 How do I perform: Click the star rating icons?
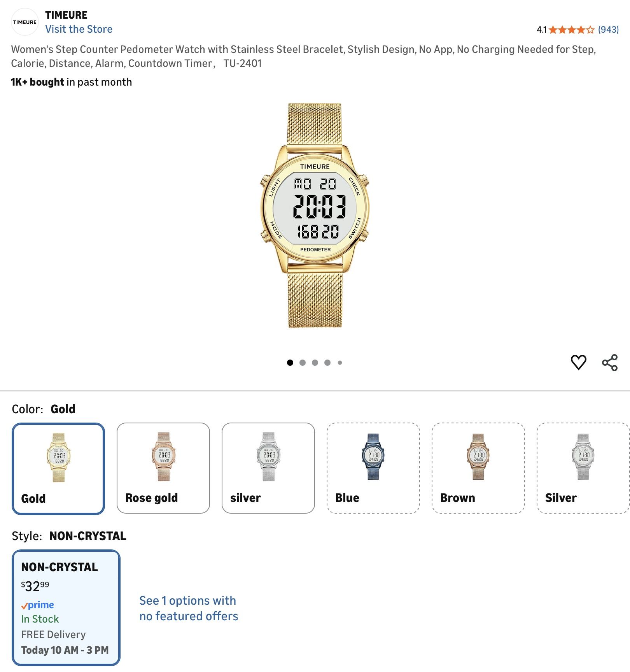pyautogui.click(x=571, y=30)
